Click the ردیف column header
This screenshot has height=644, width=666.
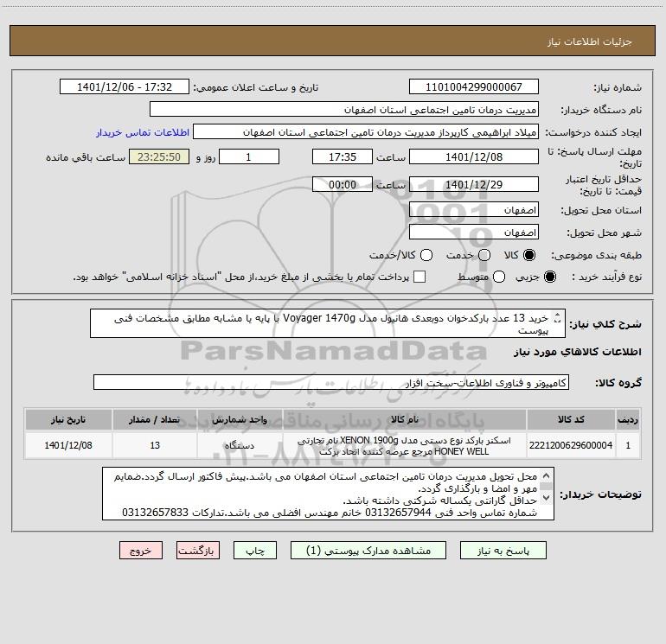[628, 419]
